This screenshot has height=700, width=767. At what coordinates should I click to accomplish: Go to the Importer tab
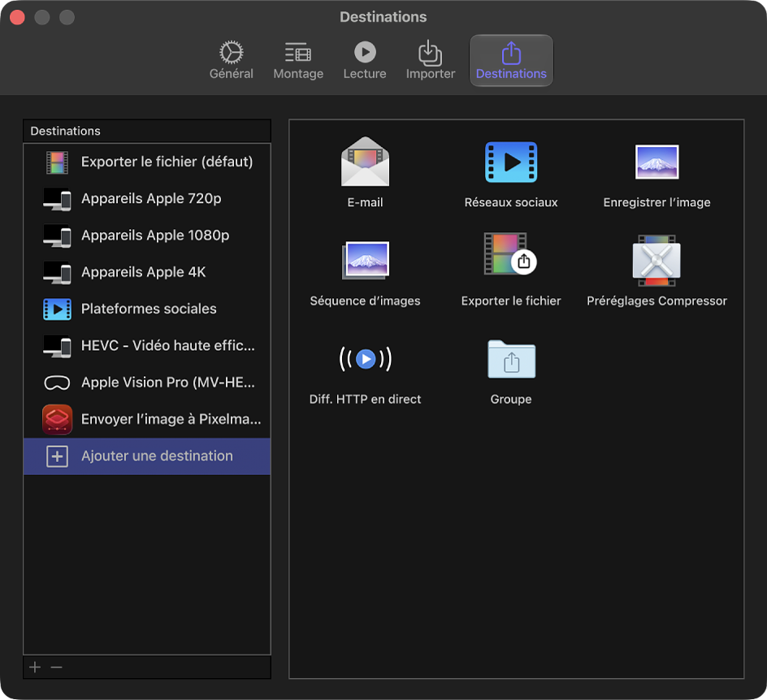(x=431, y=61)
